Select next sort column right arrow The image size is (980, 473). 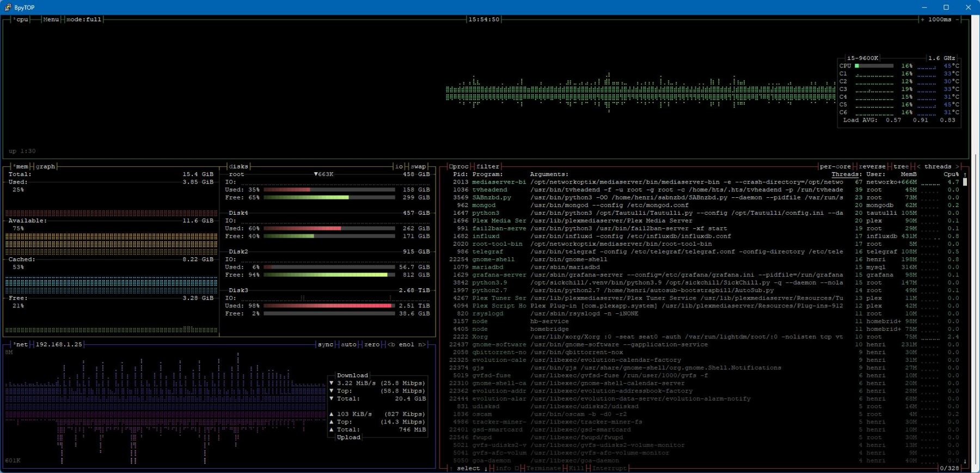[x=957, y=166]
